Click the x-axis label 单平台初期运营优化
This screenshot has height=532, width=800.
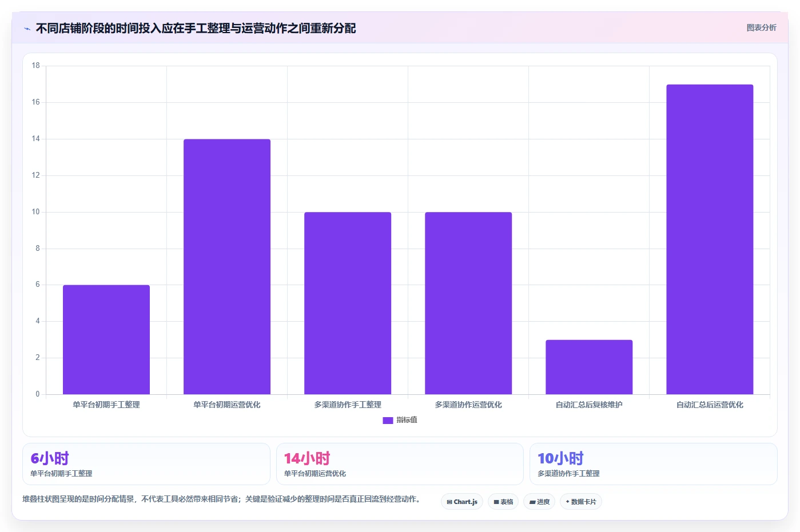point(227,405)
